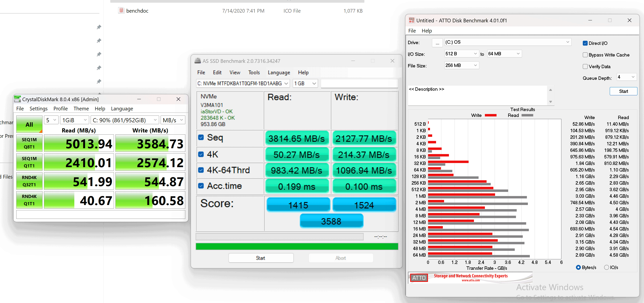Click the CrystalDiskMark bottom comment field
The width and height of the screenshot is (644, 303).
pyautogui.click(x=101, y=214)
